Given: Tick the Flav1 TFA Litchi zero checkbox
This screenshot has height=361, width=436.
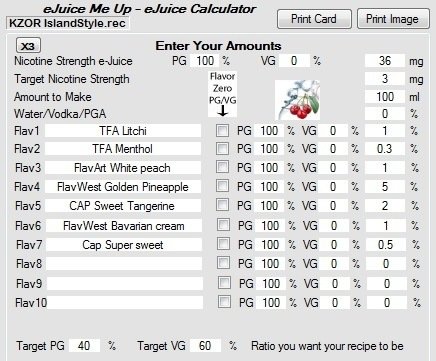Looking at the screenshot, I should [222, 130].
